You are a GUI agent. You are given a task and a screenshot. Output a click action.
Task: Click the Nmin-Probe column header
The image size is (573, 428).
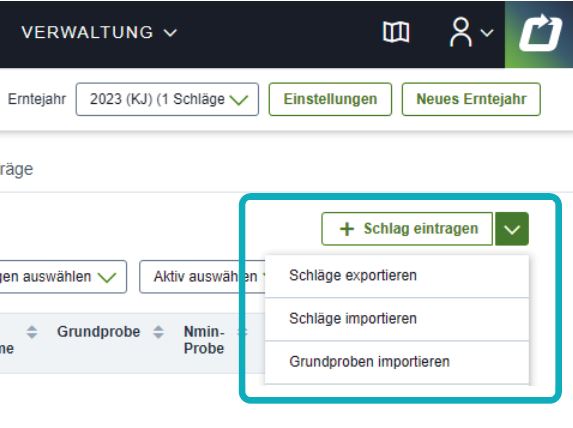click(204, 340)
